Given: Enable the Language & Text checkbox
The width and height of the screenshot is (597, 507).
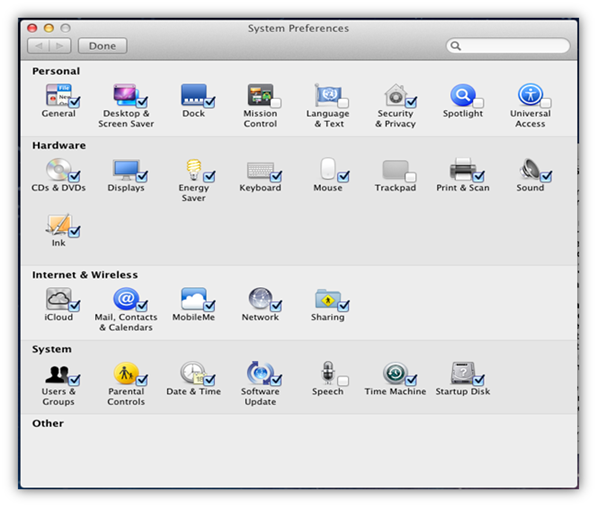Looking at the screenshot, I should [x=343, y=103].
